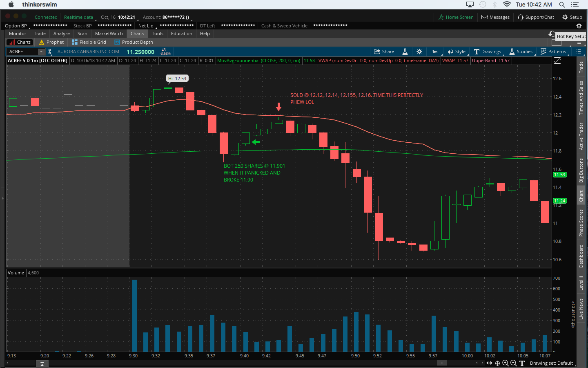Click the AirPlay display icon in the menu bar
588x368 pixels.
470,4
